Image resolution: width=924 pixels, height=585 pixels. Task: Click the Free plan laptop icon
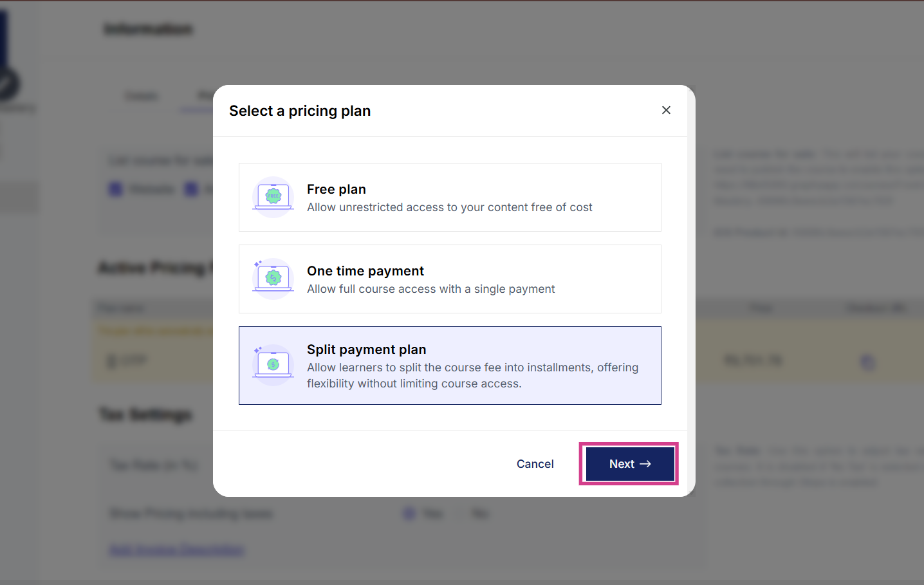273,197
